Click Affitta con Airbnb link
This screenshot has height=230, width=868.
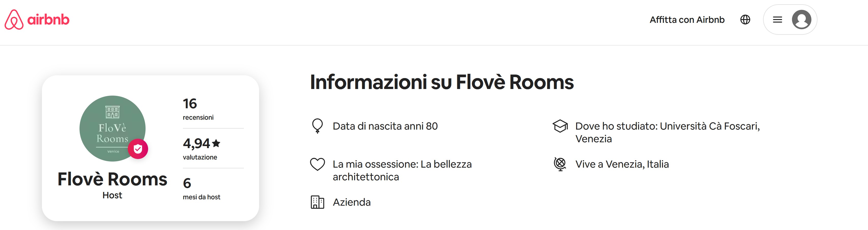click(687, 20)
